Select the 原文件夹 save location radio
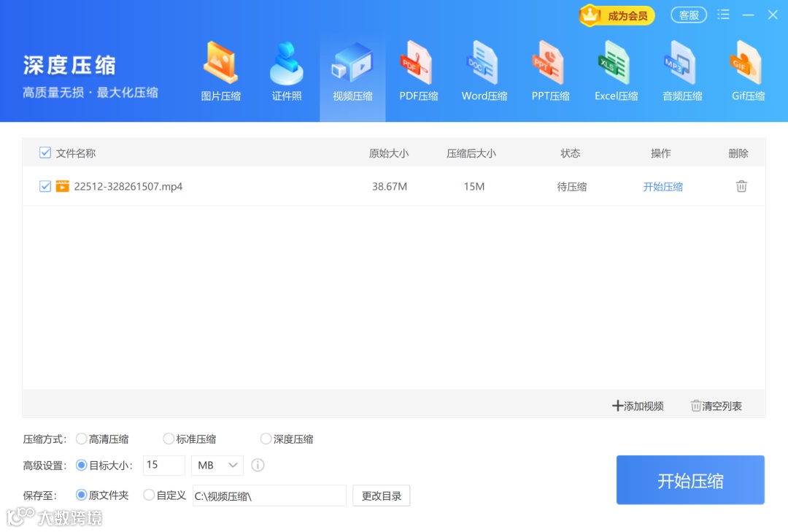The width and height of the screenshot is (788, 532). [x=81, y=495]
